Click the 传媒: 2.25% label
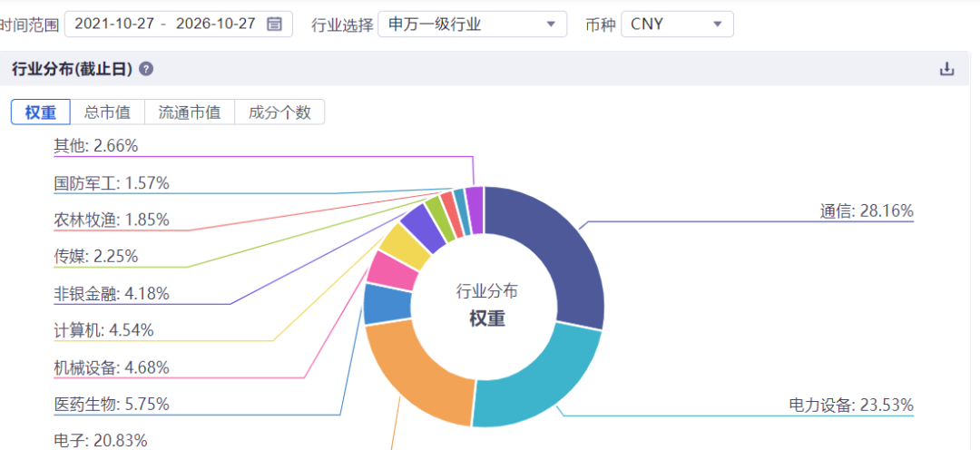Screen dimensions: 980x450 [x=95, y=256]
